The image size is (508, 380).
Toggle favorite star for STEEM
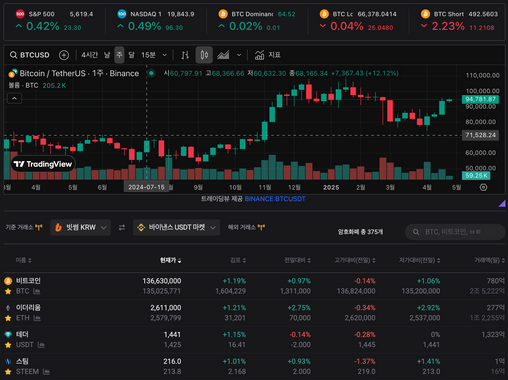pos(8,372)
